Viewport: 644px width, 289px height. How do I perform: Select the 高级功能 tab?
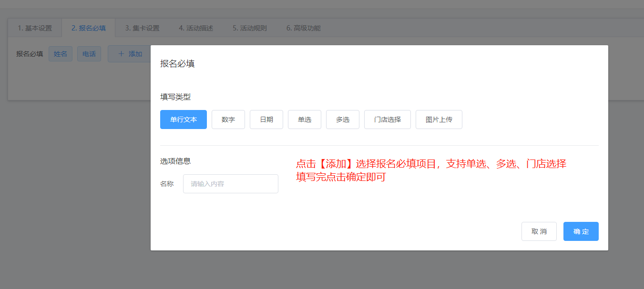[303, 28]
